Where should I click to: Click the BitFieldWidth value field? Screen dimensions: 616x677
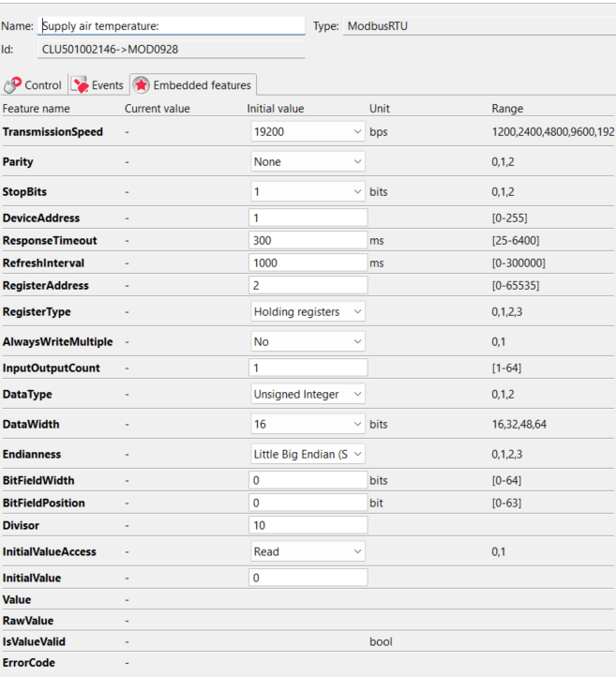[x=308, y=480]
